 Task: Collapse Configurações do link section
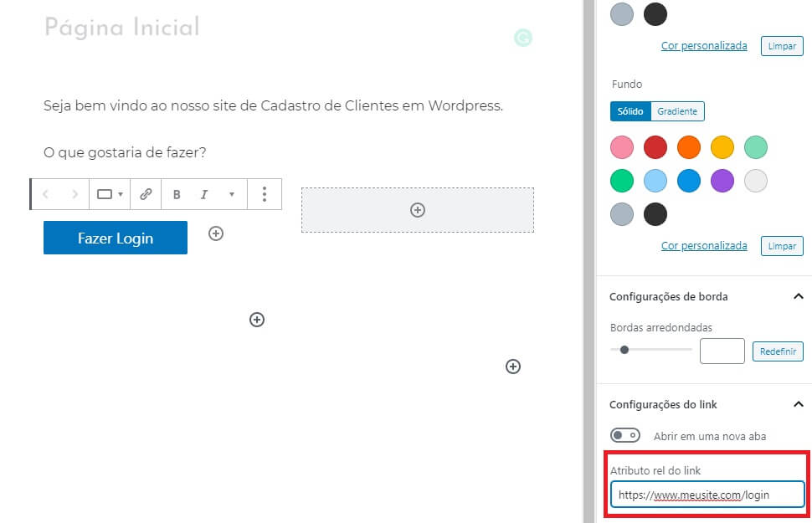coord(798,404)
